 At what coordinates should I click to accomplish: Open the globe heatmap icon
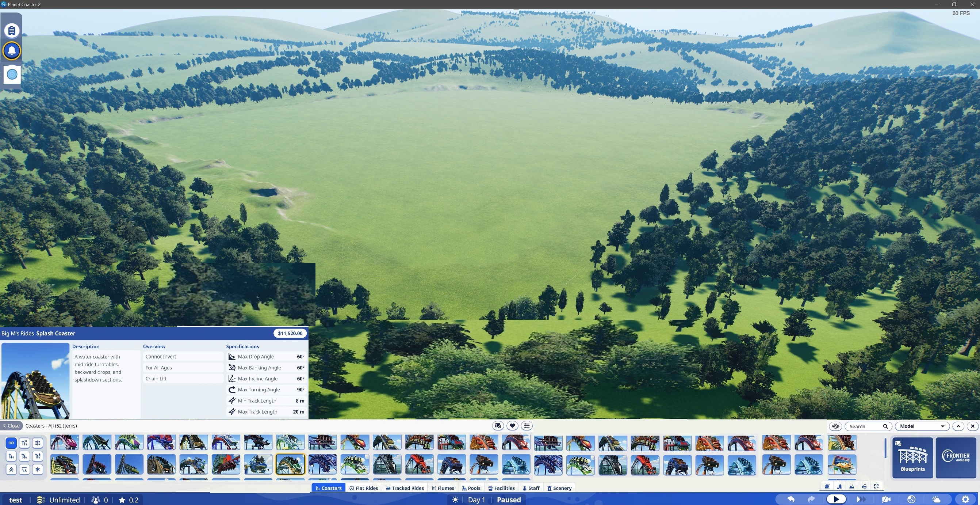tap(911, 499)
